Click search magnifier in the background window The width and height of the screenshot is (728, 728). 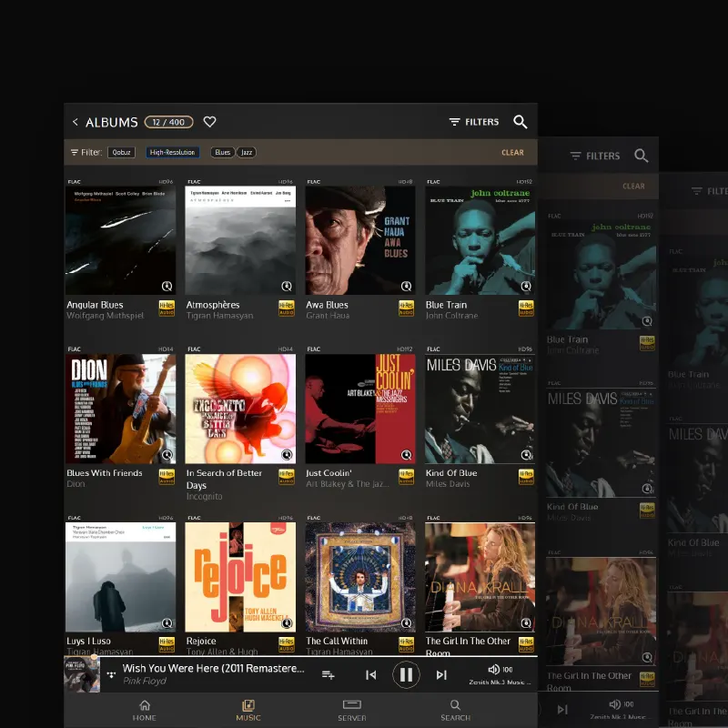coord(641,156)
